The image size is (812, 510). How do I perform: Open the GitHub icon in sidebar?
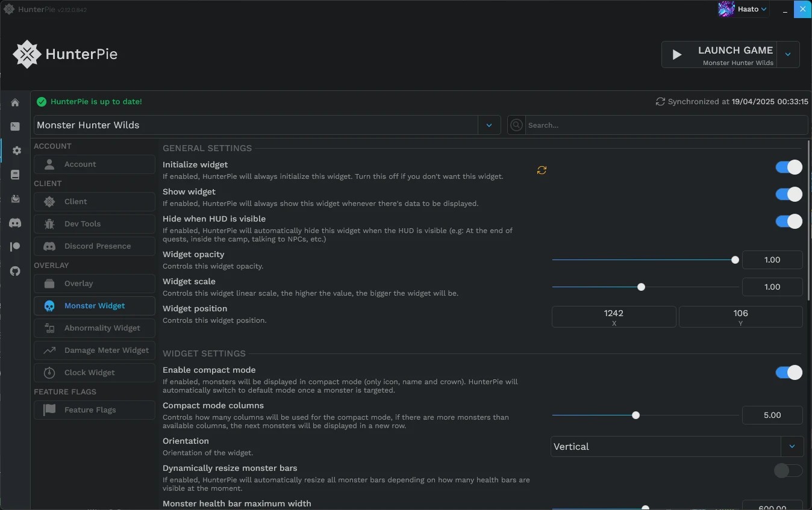tap(15, 271)
